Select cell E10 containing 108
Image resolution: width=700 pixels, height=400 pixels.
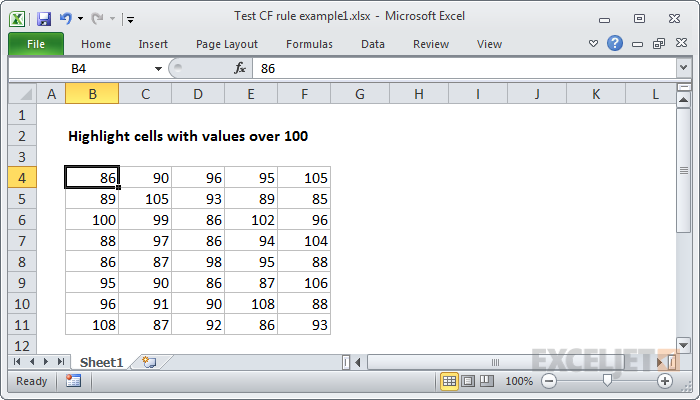click(x=251, y=304)
